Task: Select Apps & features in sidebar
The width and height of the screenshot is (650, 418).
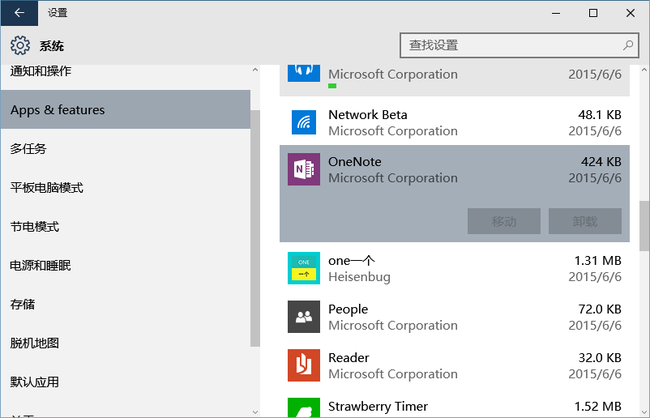Action: [125, 109]
